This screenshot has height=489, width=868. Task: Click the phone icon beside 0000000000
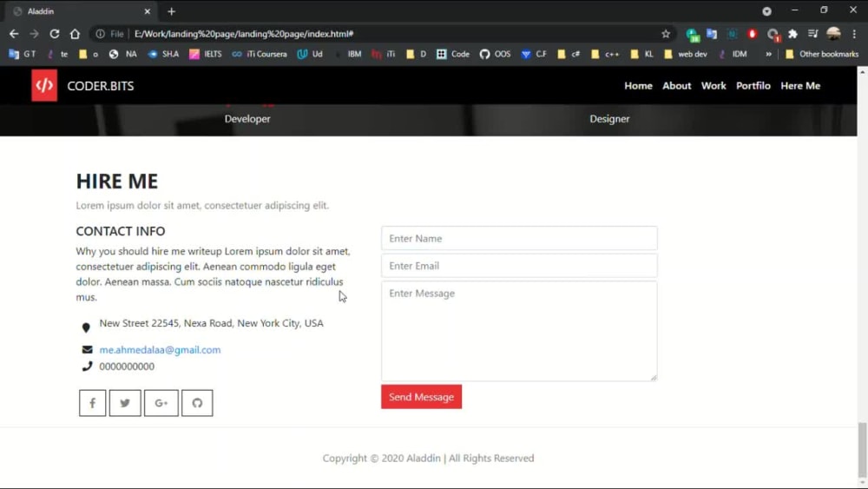click(87, 366)
